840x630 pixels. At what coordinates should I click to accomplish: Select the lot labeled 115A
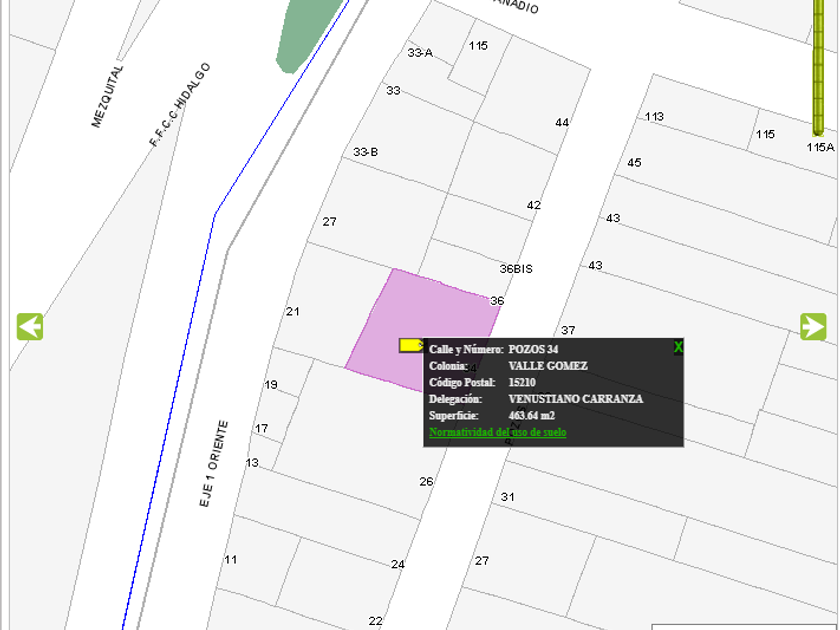pos(820,147)
